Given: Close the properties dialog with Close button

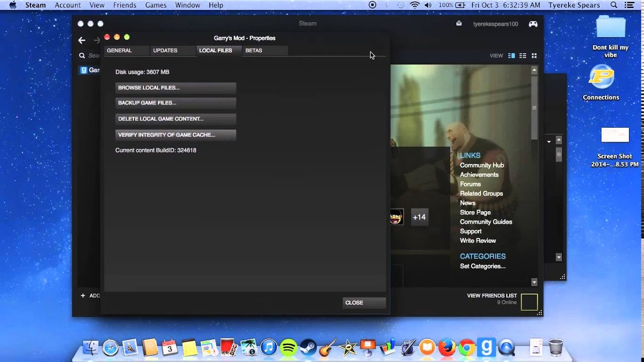Looking at the screenshot, I should click(x=364, y=303).
